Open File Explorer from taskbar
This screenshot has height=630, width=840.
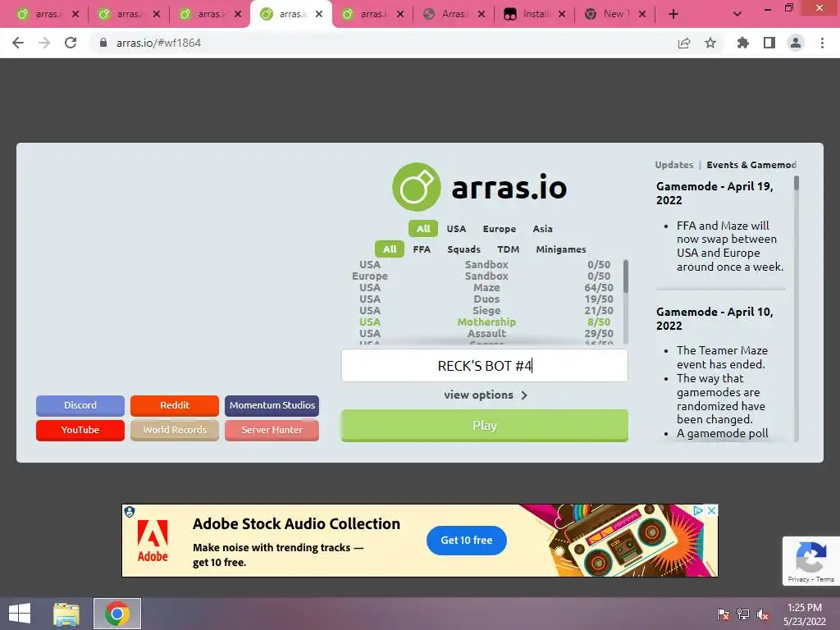click(x=66, y=614)
